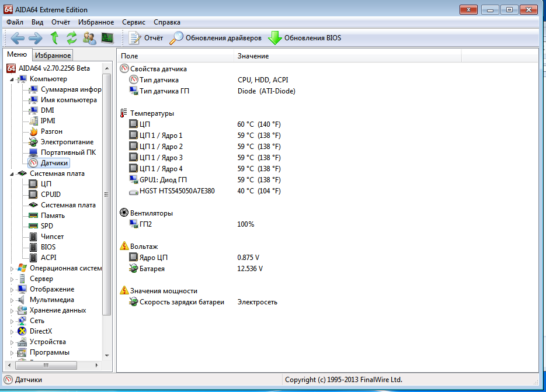The image size is (546, 392).
Task: Expand the Хранение данных node
Action: click(12, 310)
